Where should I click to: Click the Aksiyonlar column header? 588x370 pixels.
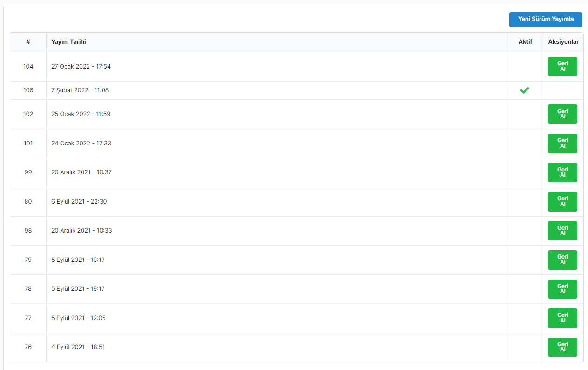pyautogui.click(x=563, y=42)
